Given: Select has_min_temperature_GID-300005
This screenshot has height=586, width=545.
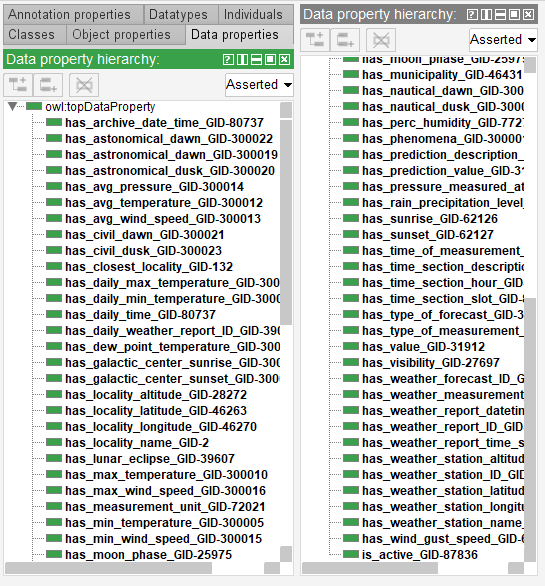Looking at the screenshot, I should (x=164, y=522).
